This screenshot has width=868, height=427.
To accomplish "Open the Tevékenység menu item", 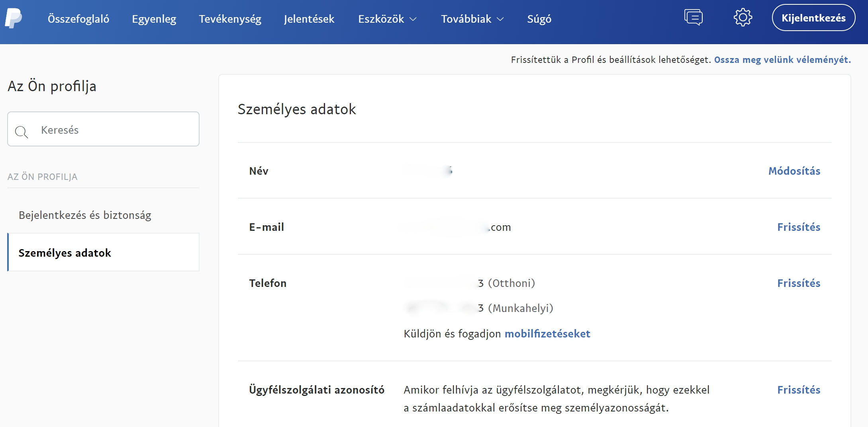I will (x=230, y=19).
